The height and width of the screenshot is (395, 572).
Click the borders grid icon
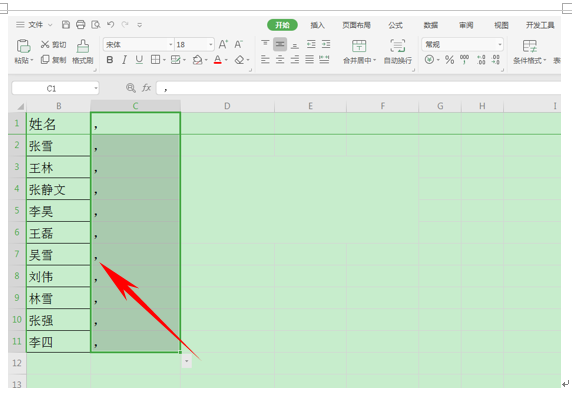(x=155, y=60)
